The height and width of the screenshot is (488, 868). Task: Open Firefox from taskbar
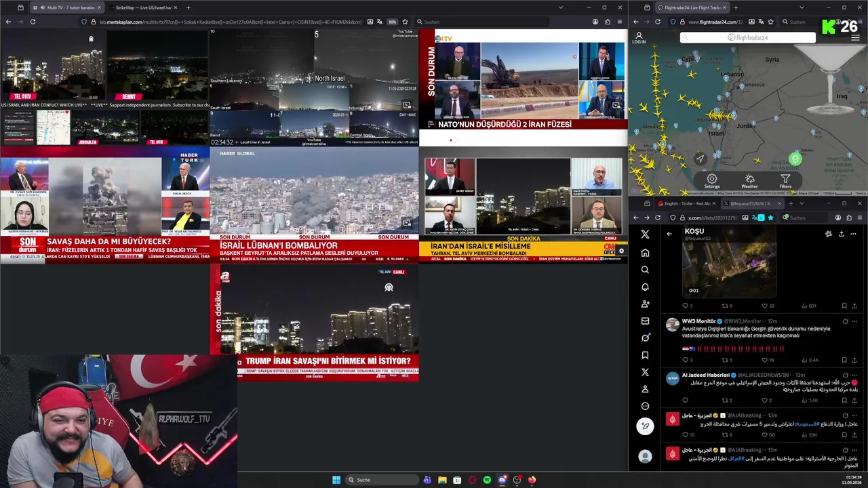click(x=532, y=480)
